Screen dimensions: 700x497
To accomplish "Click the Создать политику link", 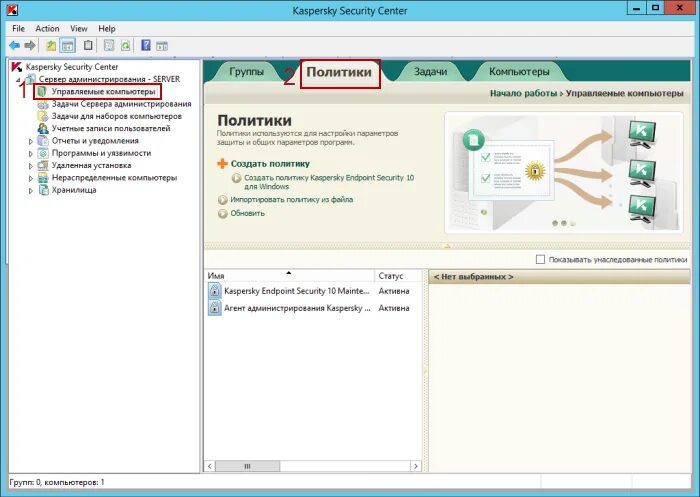I will pos(270,164).
